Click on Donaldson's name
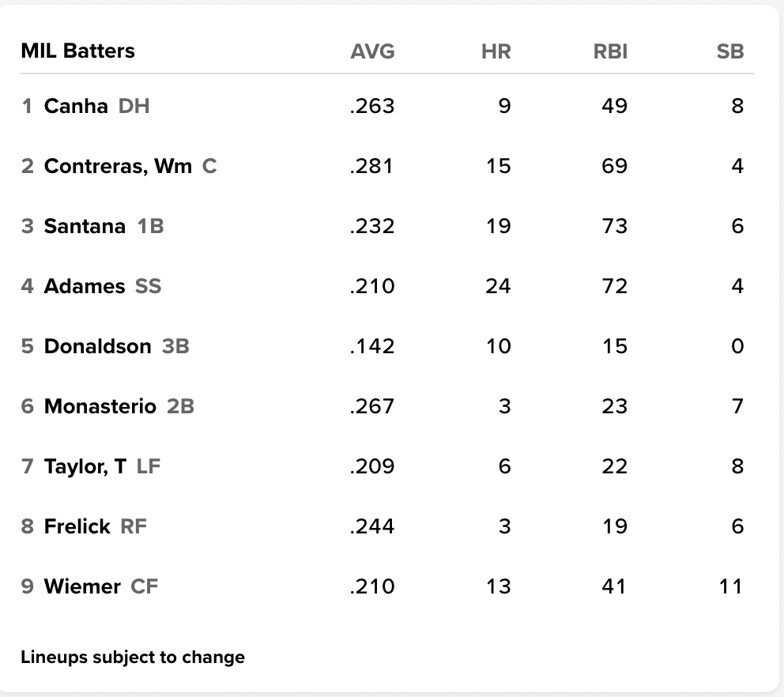This screenshot has height=697, width=784. (x=97, y=346)
